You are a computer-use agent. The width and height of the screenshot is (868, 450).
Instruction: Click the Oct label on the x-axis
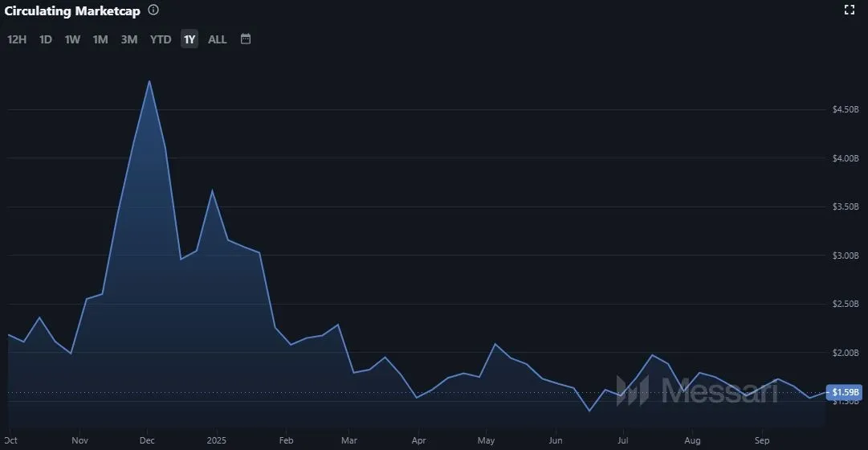(x=11, y=440)
